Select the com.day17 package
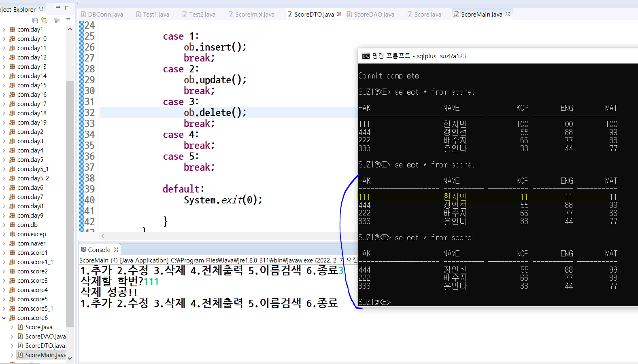 32,104
